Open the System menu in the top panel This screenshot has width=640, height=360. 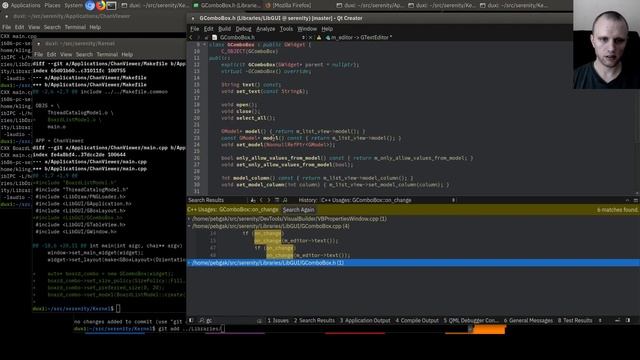(73, 5)
